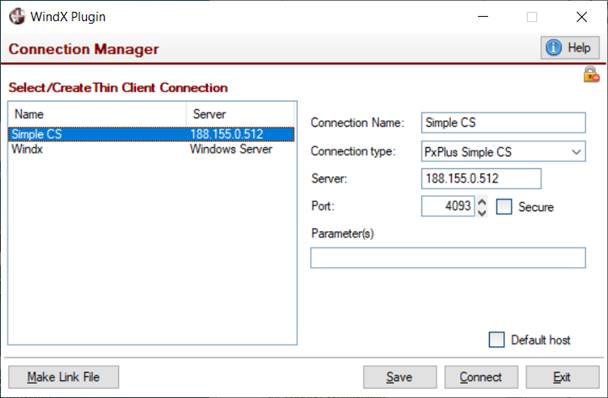Exit the Connection Manager
Viewport: 608px width, 398px height.
562,377
